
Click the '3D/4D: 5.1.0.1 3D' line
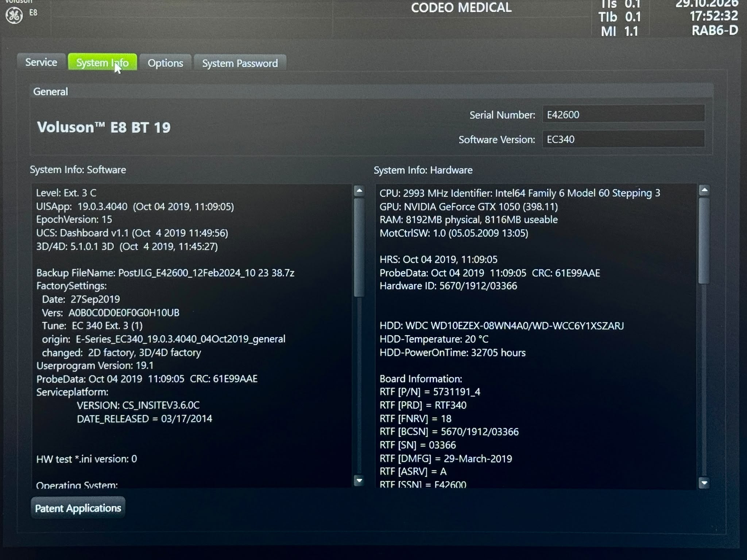coord(127,246)
